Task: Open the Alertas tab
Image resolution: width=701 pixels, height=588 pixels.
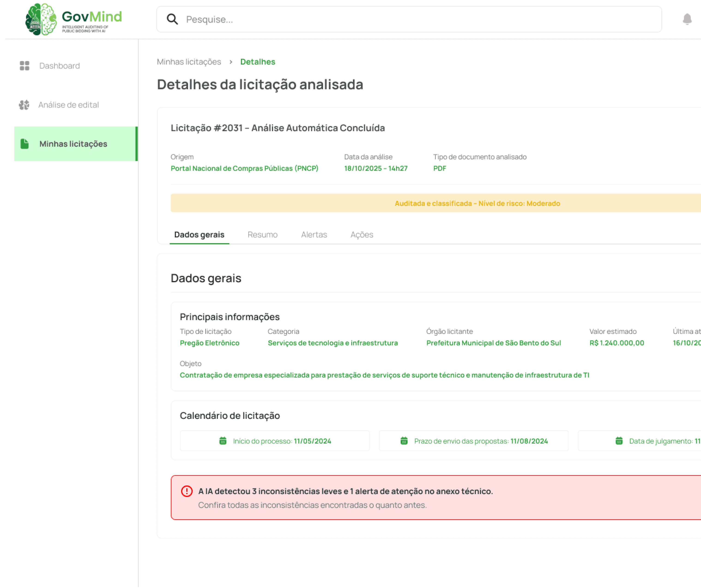Action: point(314,235)
